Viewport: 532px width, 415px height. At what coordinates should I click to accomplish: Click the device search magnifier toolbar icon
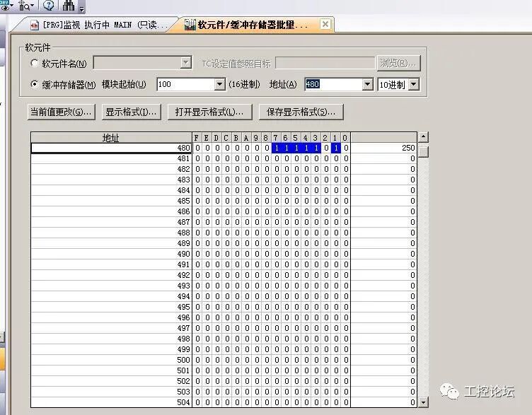25,6
